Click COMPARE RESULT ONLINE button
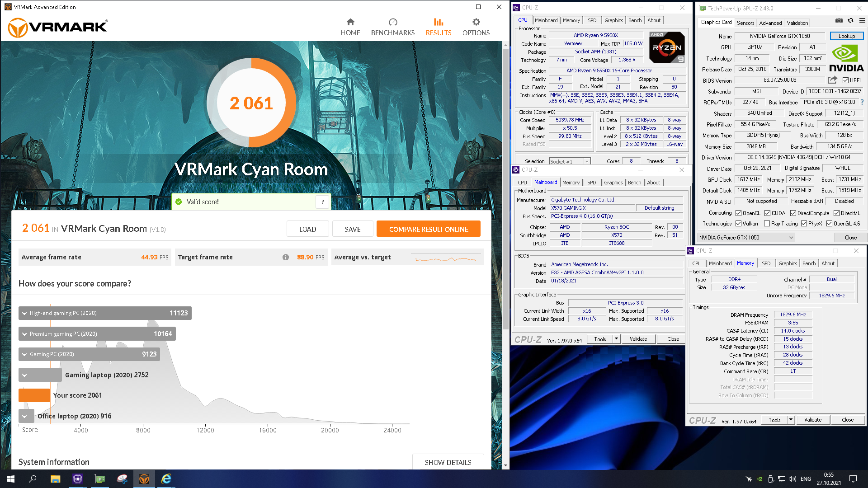The width and height of the screenshot is (868, 488). (429, 229)
